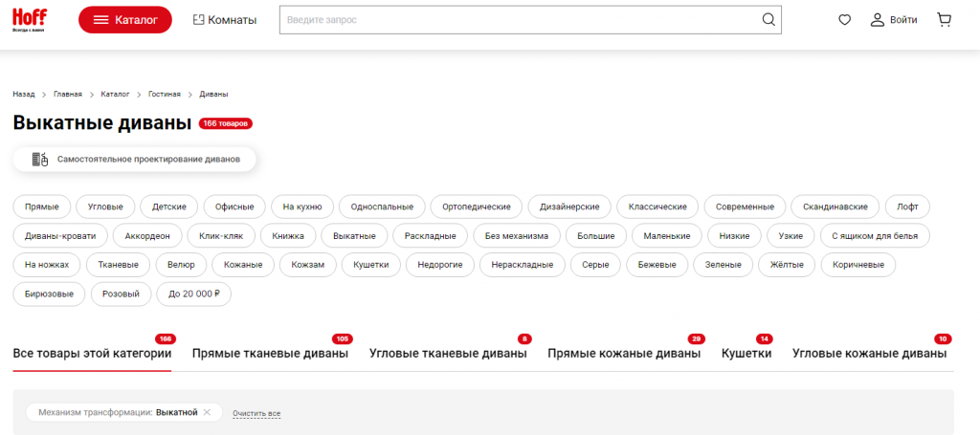The height and width of the screenshot is (435, 980).
Task: Open Самостоятельное проектирование диванов
Action: [134, 159]
